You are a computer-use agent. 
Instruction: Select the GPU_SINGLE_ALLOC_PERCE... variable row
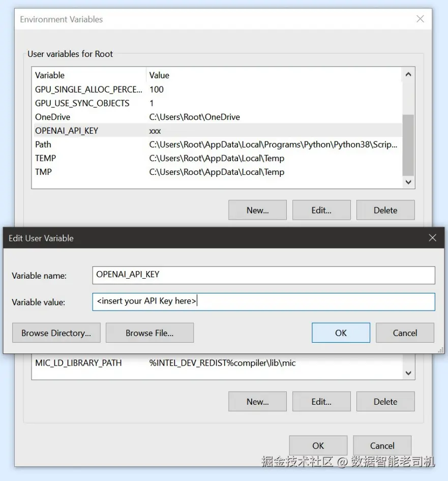217,89
